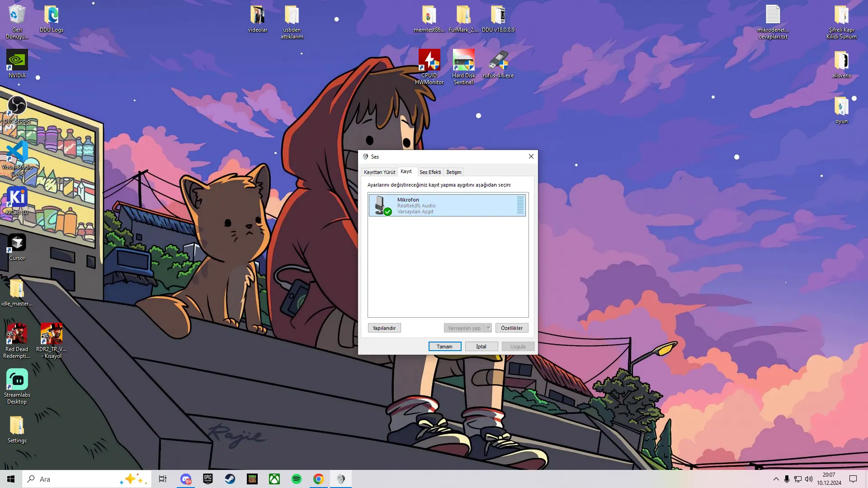
Task: Open the volume icon in system tray
Action: pyautogui.click(x=809, y=479)
